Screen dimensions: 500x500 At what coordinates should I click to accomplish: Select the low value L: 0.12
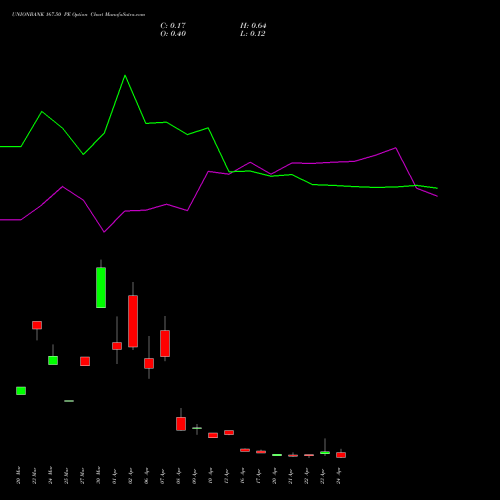point(253,34)
